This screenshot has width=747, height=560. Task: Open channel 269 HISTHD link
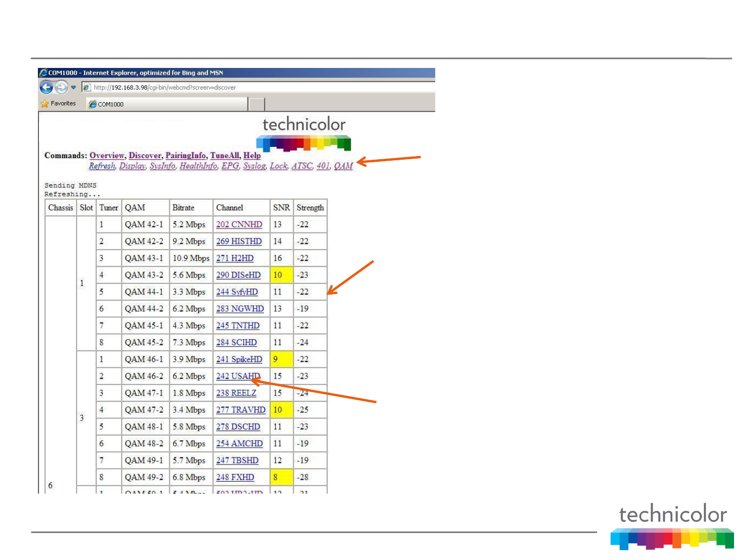(239, 241)
